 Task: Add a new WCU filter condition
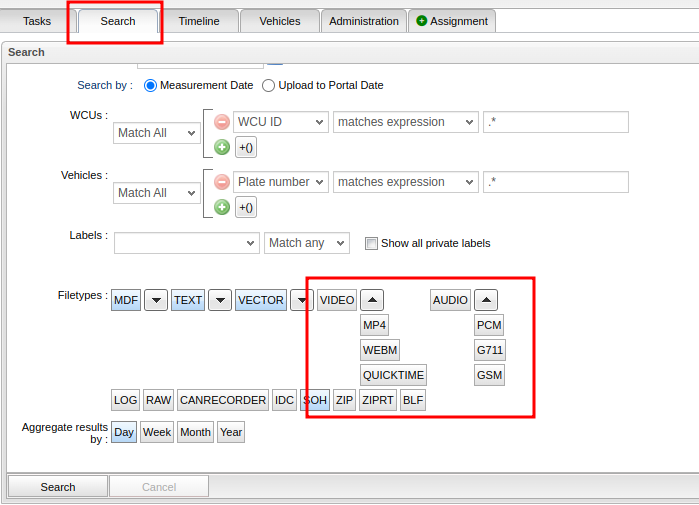tap(222, 147)
